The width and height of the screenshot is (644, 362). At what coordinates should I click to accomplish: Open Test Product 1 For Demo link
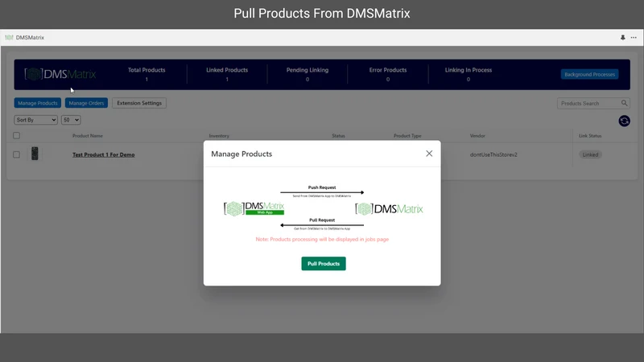104,154
